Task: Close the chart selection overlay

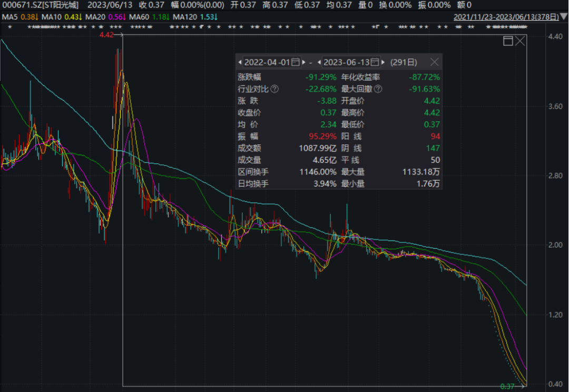Action: (521, 41)
